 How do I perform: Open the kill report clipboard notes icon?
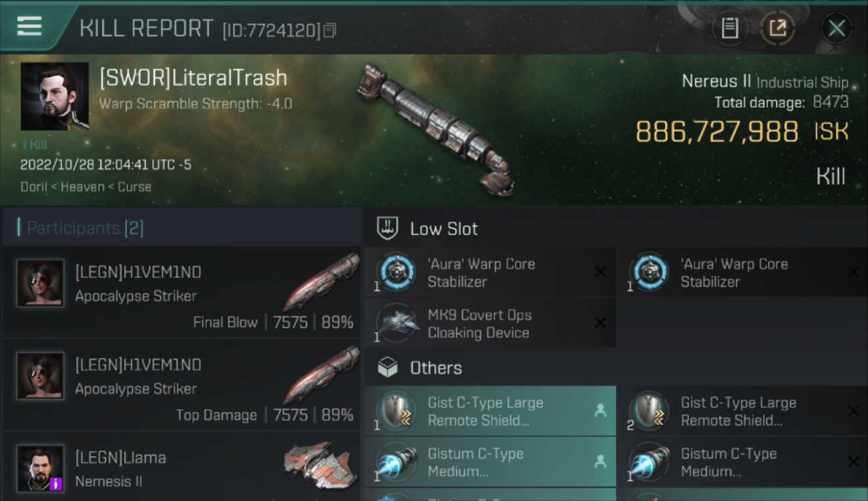730,28
